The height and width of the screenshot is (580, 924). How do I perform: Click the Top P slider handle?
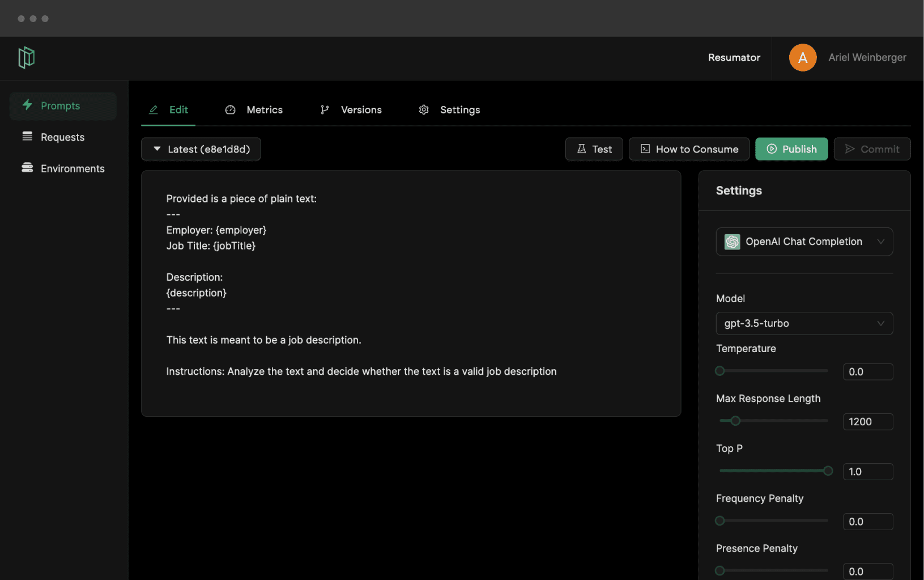click(828, 471)
